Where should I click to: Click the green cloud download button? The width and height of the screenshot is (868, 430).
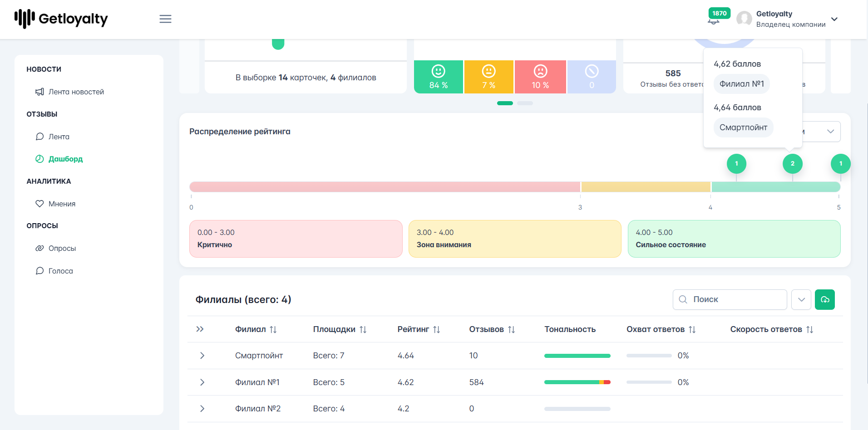coord(825,300)
